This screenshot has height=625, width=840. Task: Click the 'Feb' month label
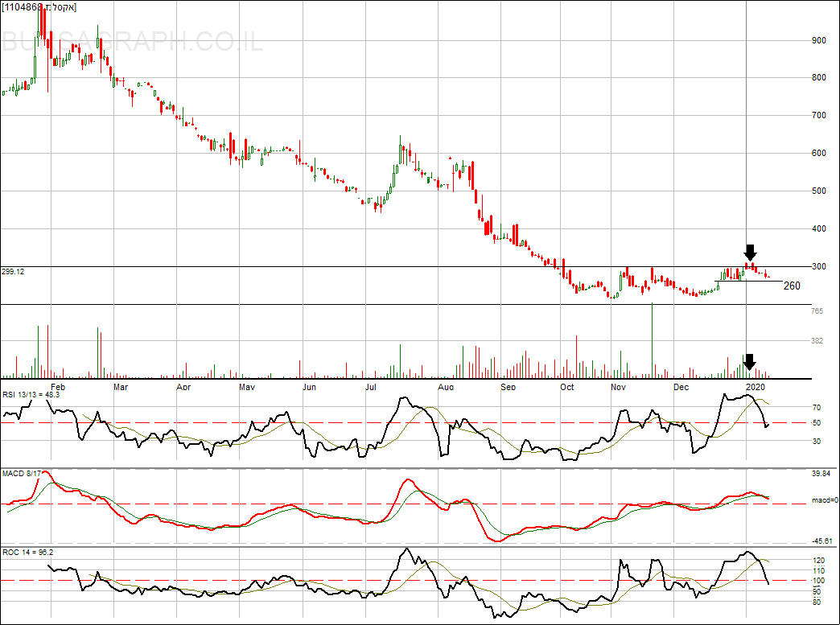58,387
